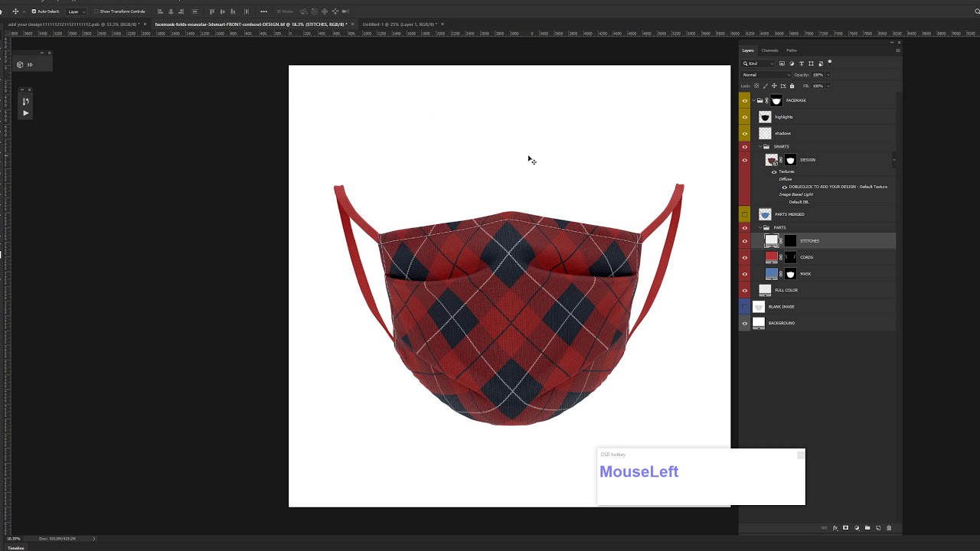Open the three-dots more align options
This screenshot has height=551, width=980.
(263, 11)
